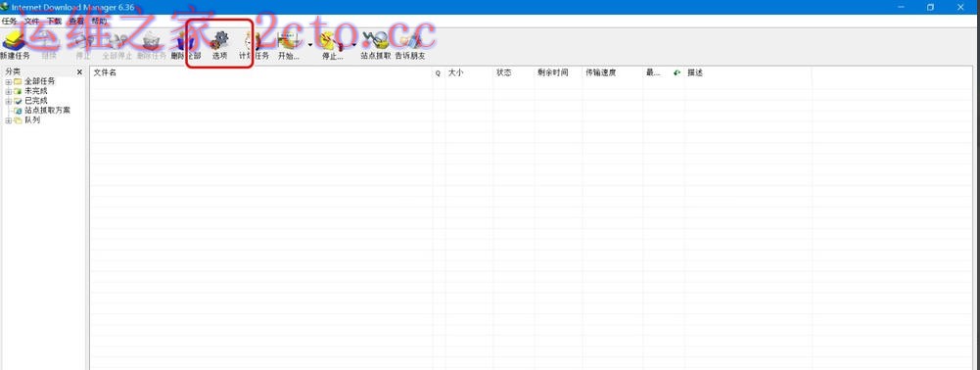Expand the 队列 tree node
Viewport: 980px width, 370px height.
point(8,120)
